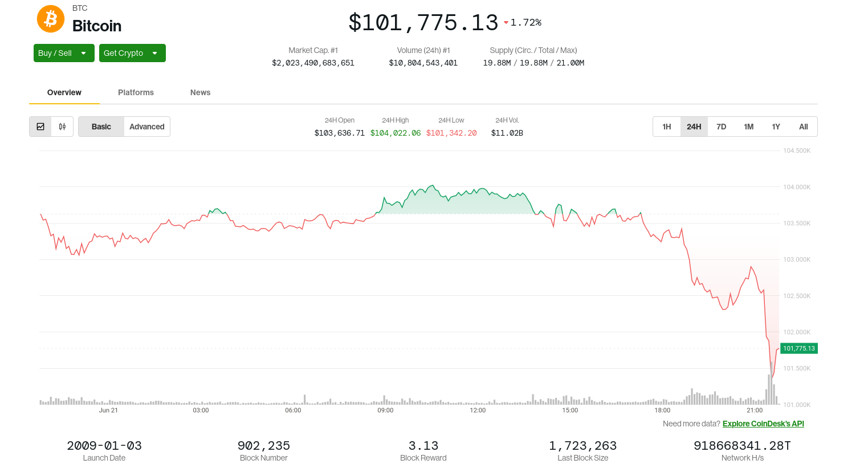Click 24H Open value $103,636.71
The width and height of the screenshot is (868, 472).
click(340, 133)
